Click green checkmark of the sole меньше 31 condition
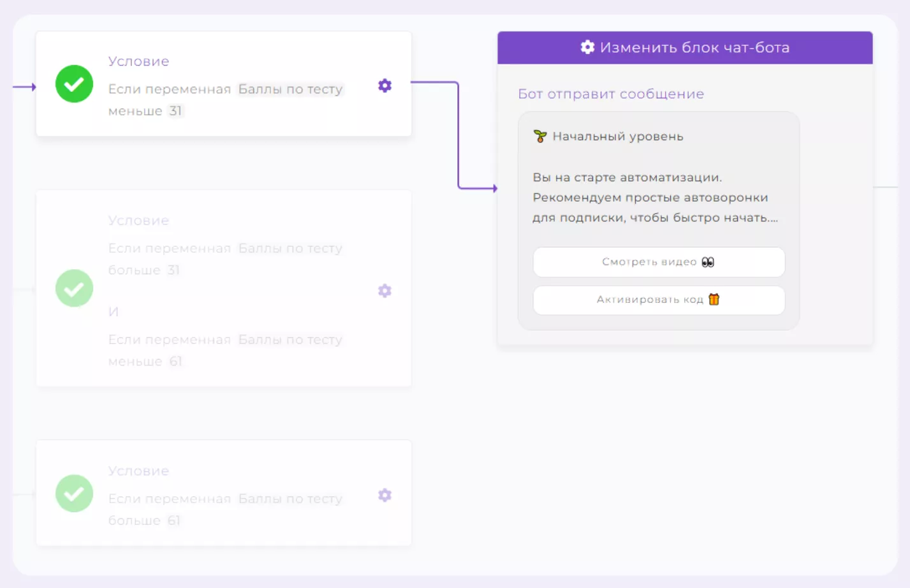Viewport: 910px width, 588px height. [x=74, y=84]
